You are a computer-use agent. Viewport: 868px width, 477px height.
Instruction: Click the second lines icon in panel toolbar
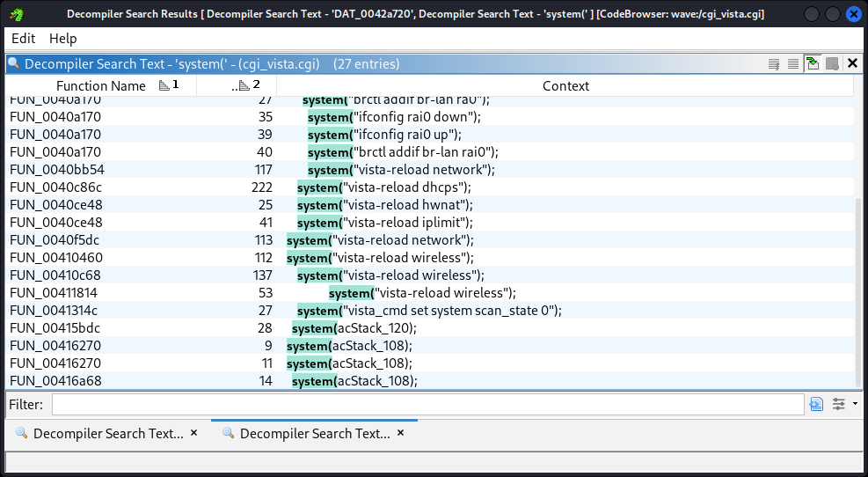coord(793,63)
